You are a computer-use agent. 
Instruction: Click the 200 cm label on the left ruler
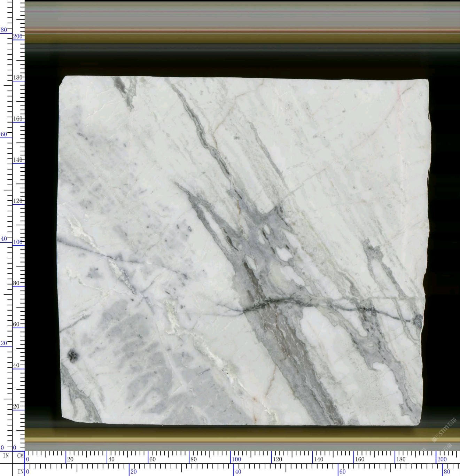17,36
